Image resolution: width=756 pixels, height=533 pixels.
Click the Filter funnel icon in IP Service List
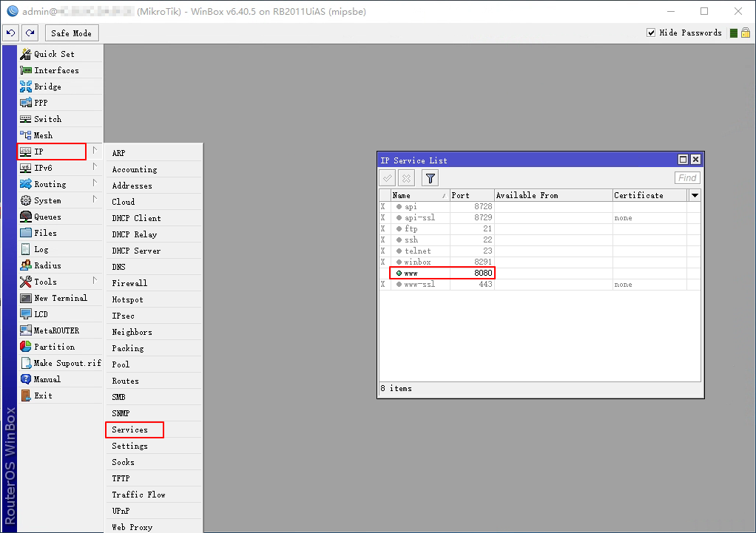point(430,178)
